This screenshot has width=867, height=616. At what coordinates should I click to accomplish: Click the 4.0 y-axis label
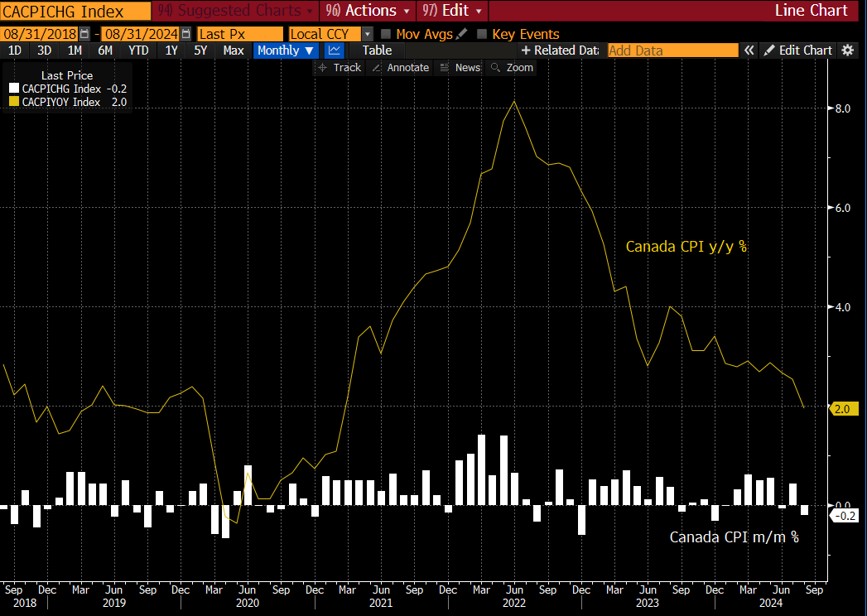843,307
